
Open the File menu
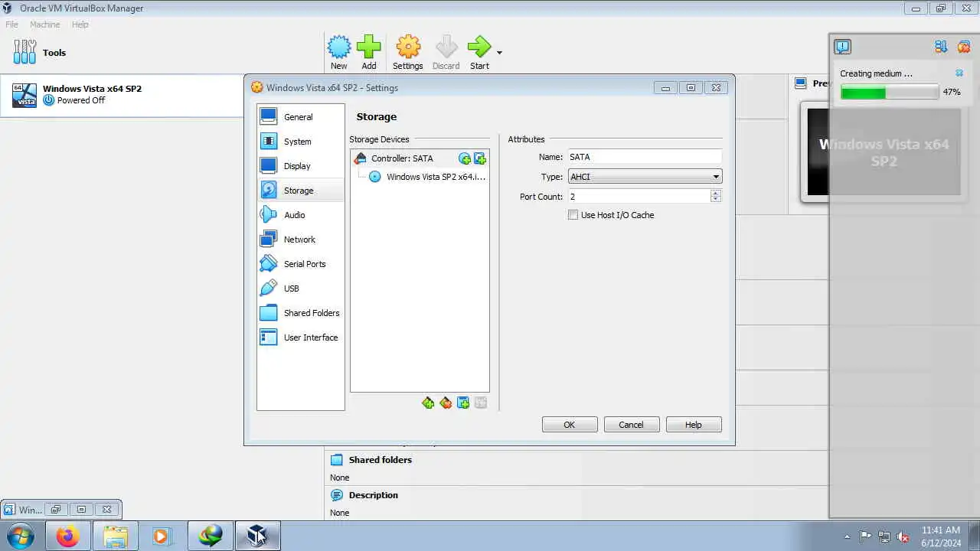tap(12, 24)
